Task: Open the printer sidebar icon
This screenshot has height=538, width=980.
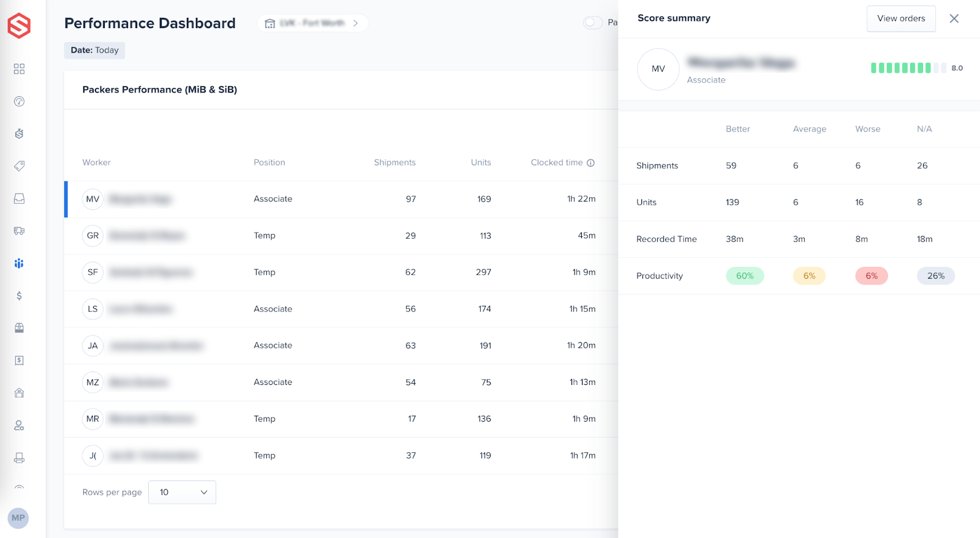Action: 19,458
